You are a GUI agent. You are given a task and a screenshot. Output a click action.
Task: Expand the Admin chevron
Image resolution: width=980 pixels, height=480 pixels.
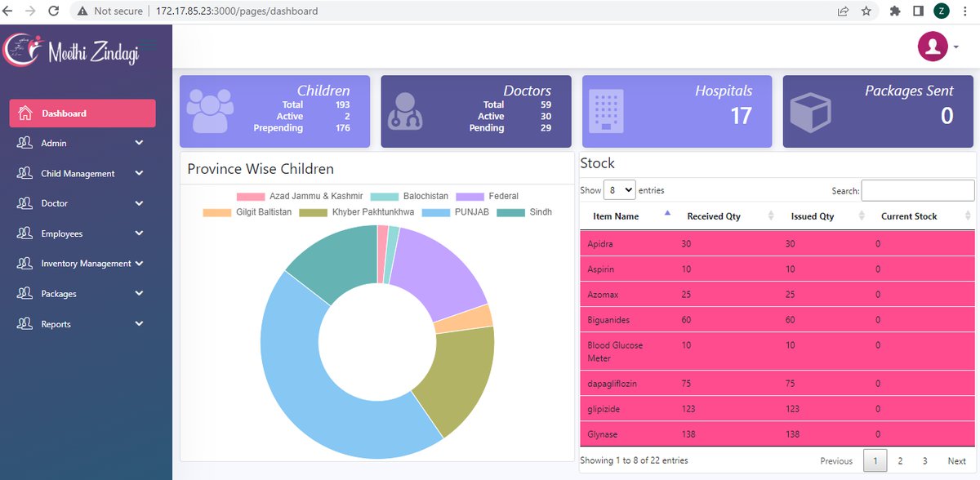click(x=139, y=143)
